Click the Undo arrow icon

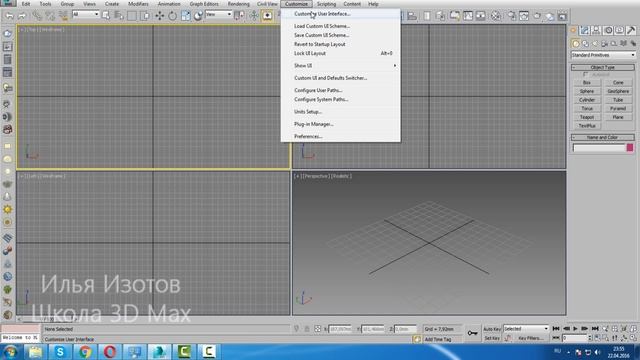point(9,16)
